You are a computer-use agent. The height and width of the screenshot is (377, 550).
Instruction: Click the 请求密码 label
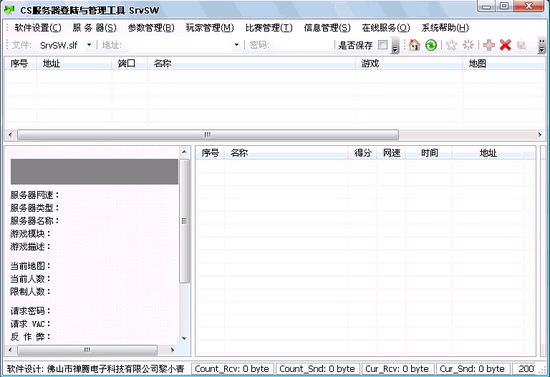point(31,311)
